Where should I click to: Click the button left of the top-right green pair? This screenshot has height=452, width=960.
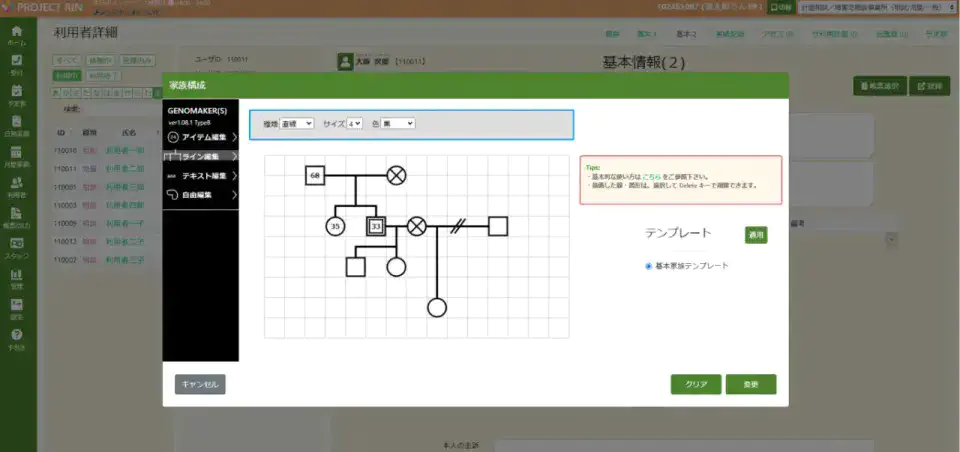coord(880,86)
